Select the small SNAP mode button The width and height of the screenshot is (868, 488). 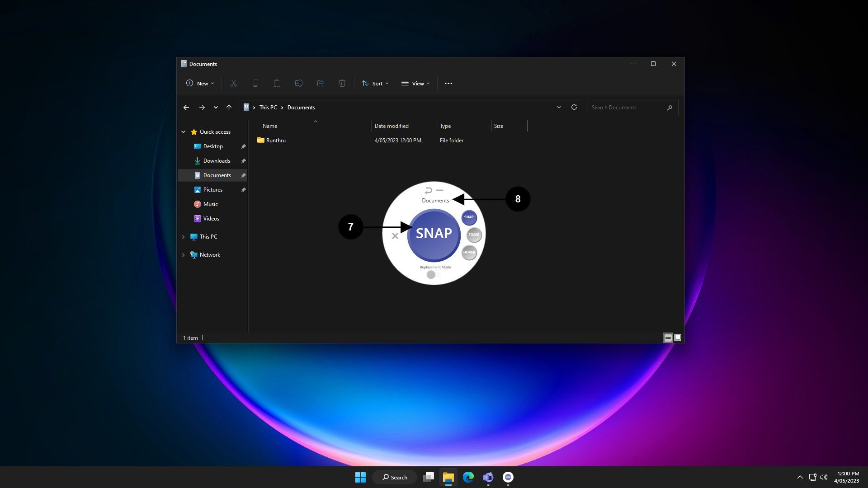pyautogui.click(x=469, y=217)
